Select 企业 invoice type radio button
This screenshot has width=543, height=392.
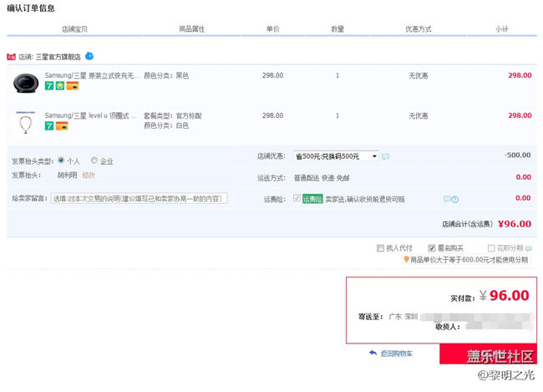point(94,160)
